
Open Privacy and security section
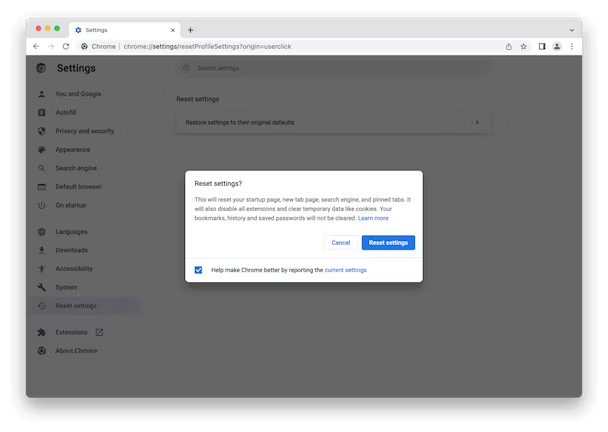point(85,131)
